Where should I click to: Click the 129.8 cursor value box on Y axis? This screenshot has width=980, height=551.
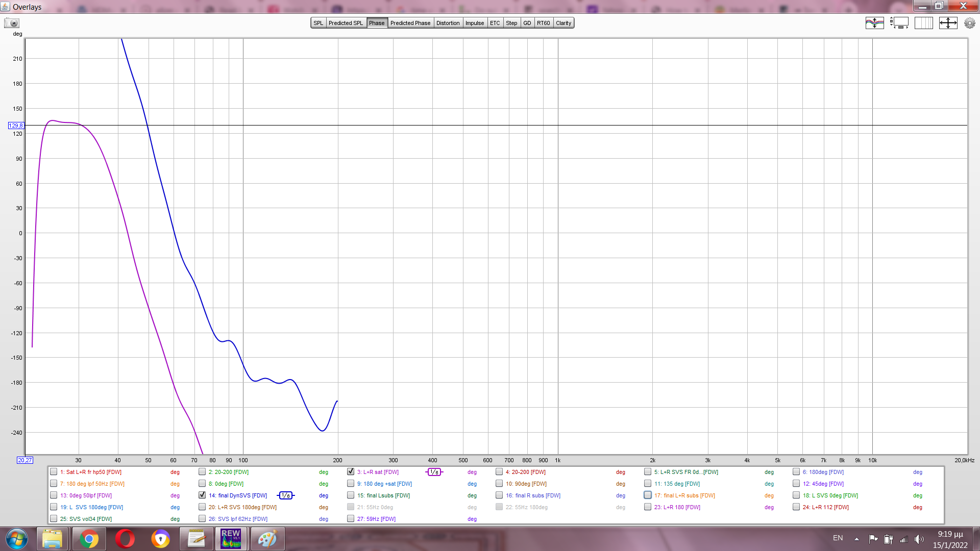[15, 126]
